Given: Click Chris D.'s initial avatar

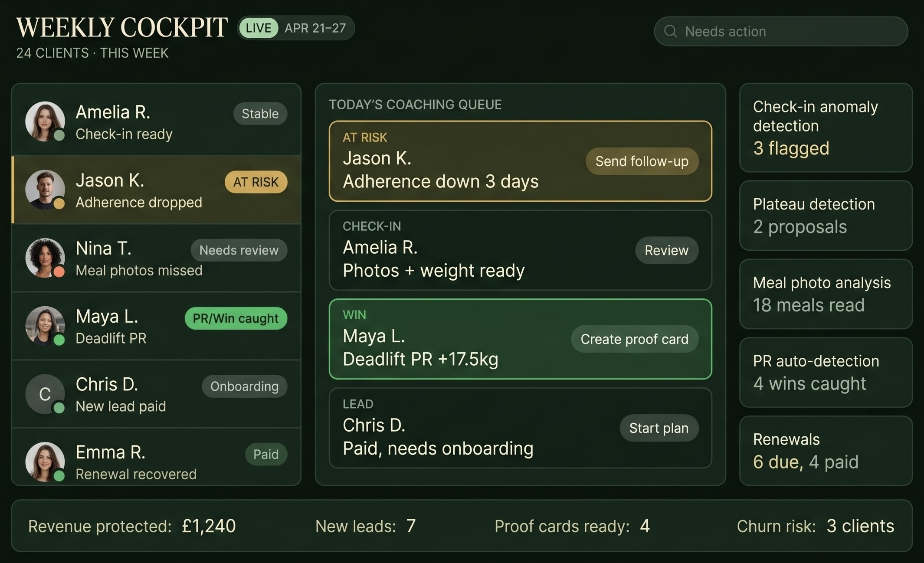Looking at the screenshot, I should pyautogui.click(x=45, y=393).
